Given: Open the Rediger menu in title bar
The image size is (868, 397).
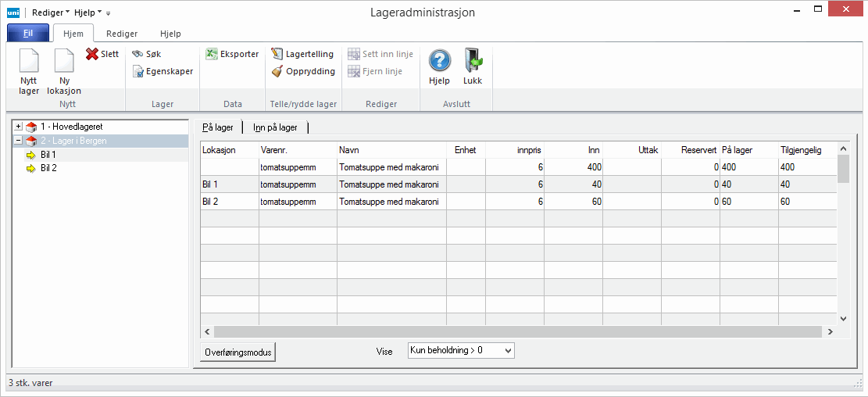Looking at the screenshot, I should pos(51,13).
